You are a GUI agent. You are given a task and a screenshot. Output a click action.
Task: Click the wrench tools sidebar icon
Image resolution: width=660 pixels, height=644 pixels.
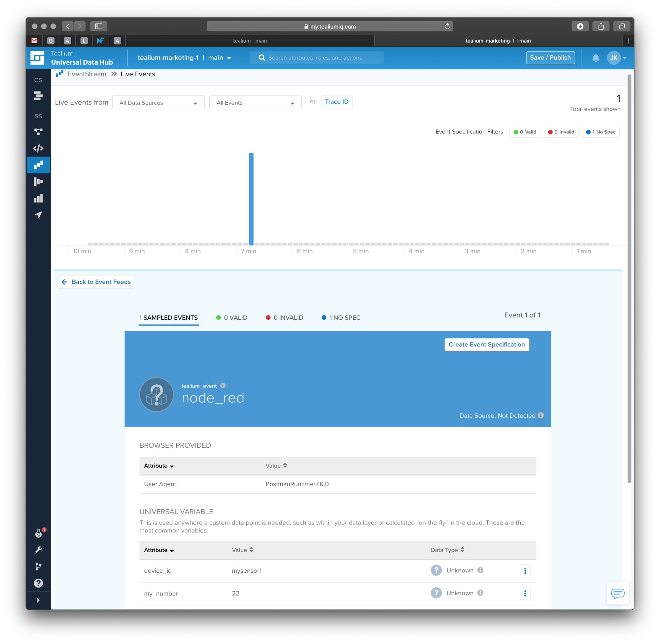point(38,550)
